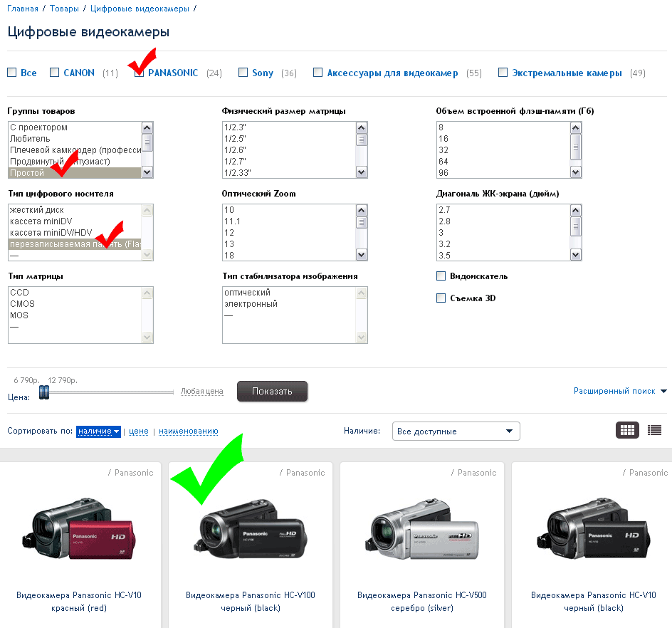Open 'Цифровые видеокамеры' breadcrumb link

coord(140,9)
